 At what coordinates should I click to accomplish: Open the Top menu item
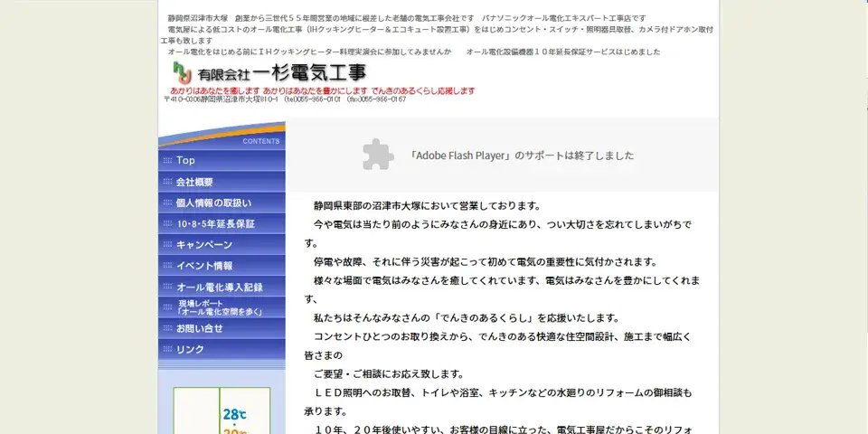click(222, 161)
